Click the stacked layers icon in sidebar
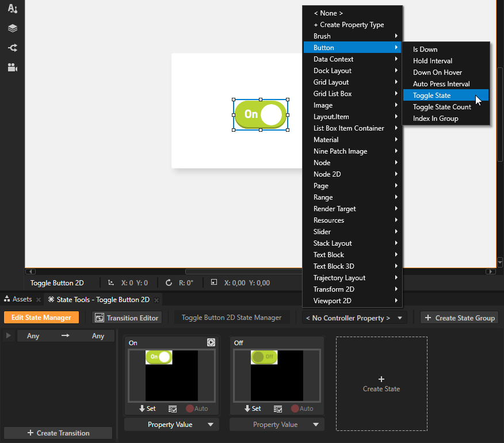 coord(12,28)
